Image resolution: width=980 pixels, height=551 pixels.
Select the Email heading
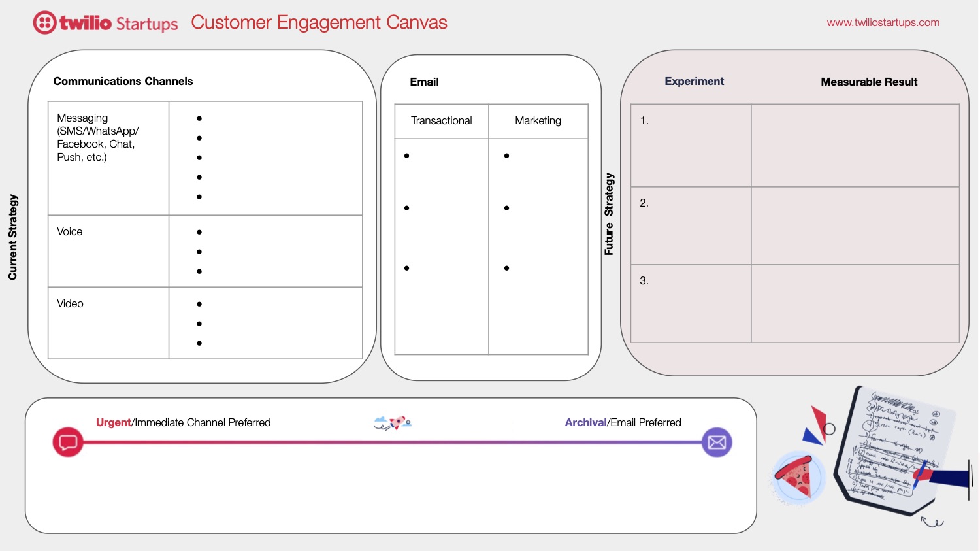click(x=424, y=82)
